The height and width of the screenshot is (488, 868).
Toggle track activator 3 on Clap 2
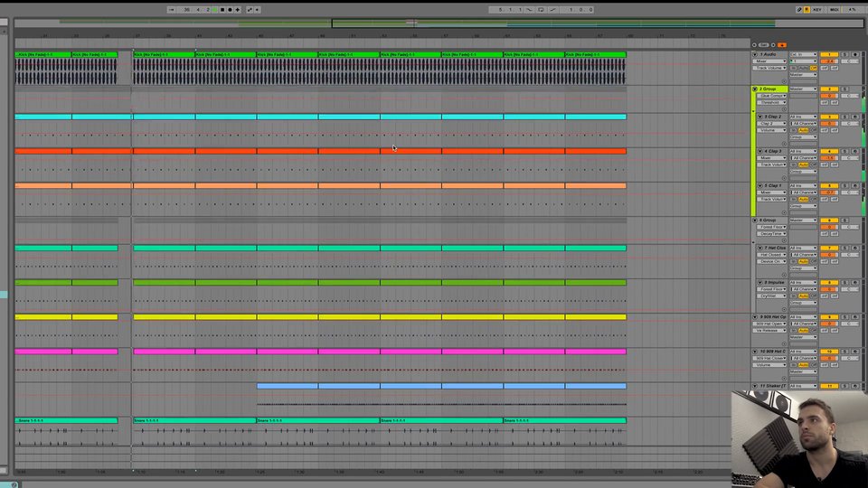tap(829, 117)
